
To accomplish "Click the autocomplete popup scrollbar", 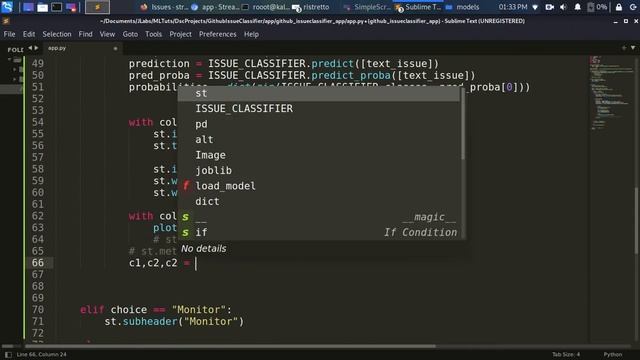I will tap(463, 124).
